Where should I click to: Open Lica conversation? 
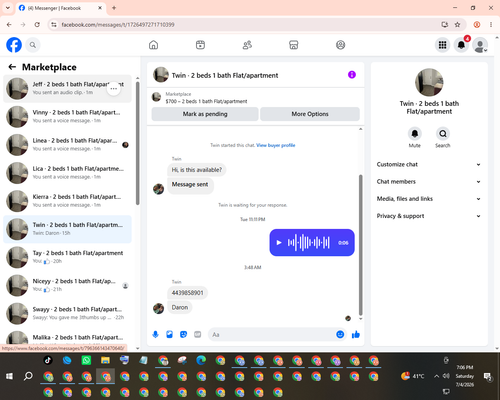pyautogui.click(x=67, y=173)
